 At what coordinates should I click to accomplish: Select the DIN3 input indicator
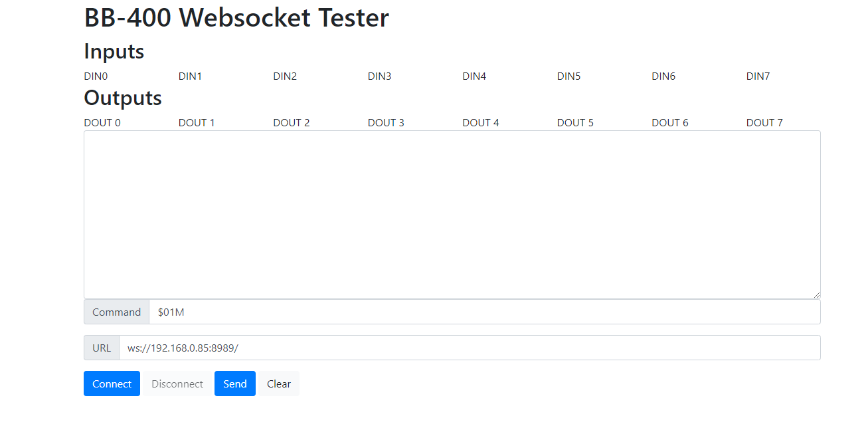(379, 76)
